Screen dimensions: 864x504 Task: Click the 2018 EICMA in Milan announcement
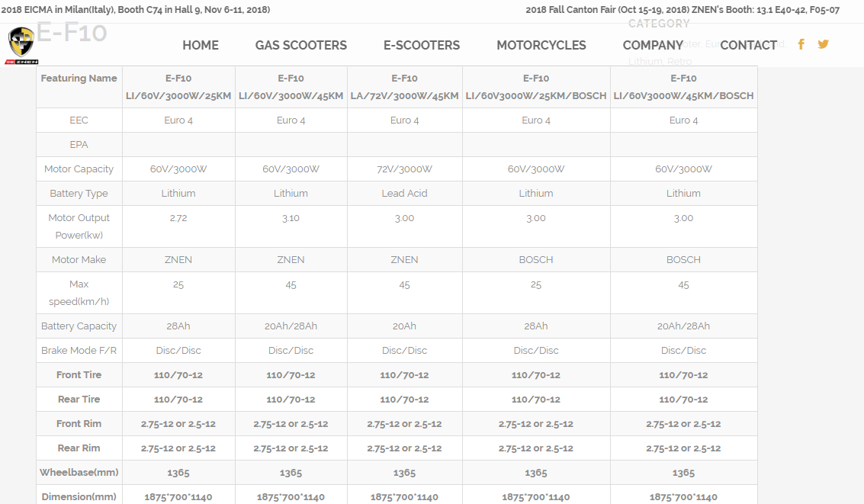coord(136,10)
